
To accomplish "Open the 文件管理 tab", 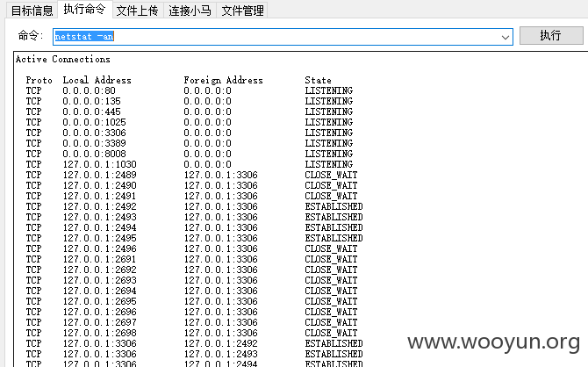I will click(x=242, y=11).
